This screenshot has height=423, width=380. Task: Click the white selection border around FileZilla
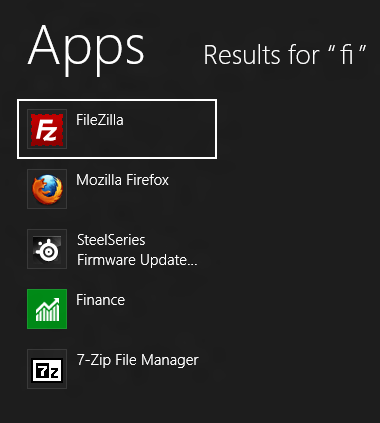(117, 100)
